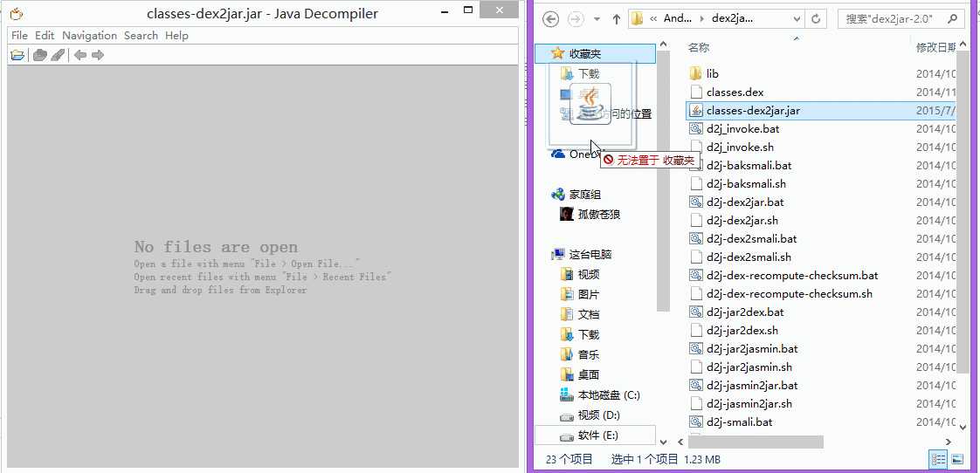Click the And... breadcrumb in address bar
This screenshot has height=473, width=980.
point(678,18)
